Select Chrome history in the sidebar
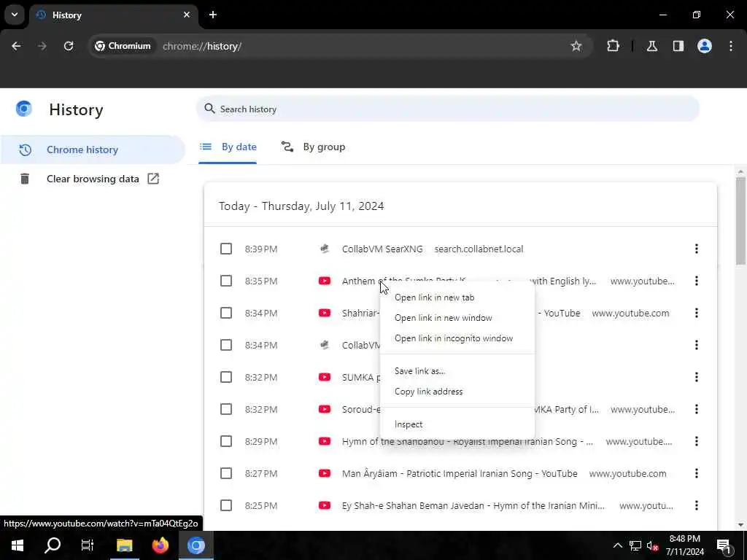The height and width of the screenshot is (560, 747). (92, 149)
